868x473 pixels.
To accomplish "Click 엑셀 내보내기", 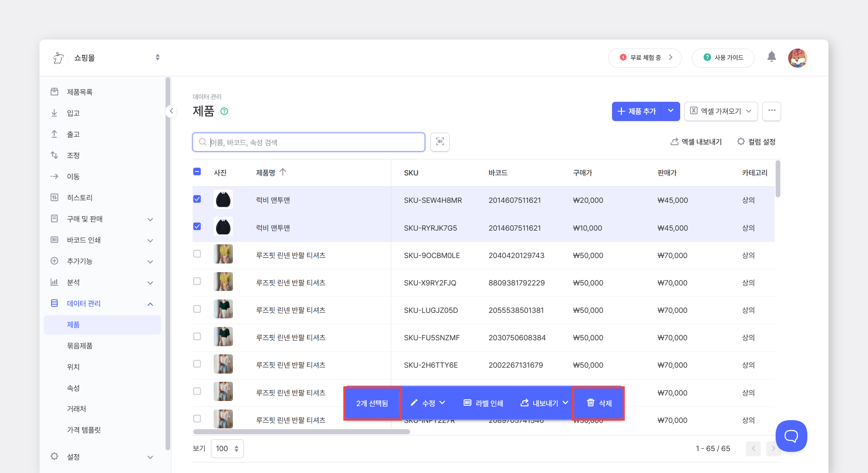I will tap(696, 142).
